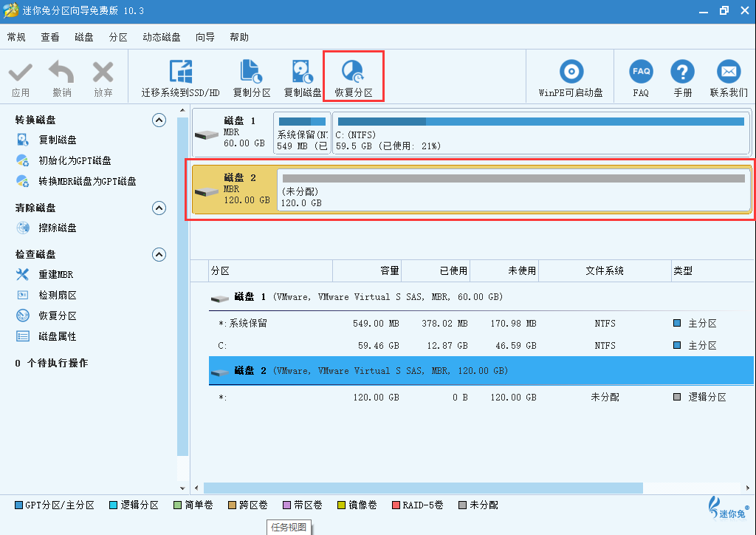Click the 转换MBR磁盘为GPT磁盘 sidebar link
This screenshot has width=756, height=535.
[x=87, y=181]
